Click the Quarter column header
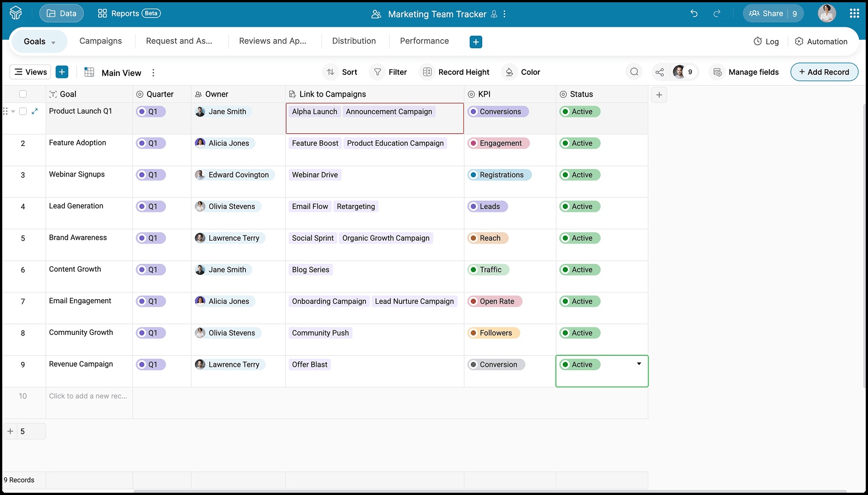868x495 pixels. [x=162, y=94]
